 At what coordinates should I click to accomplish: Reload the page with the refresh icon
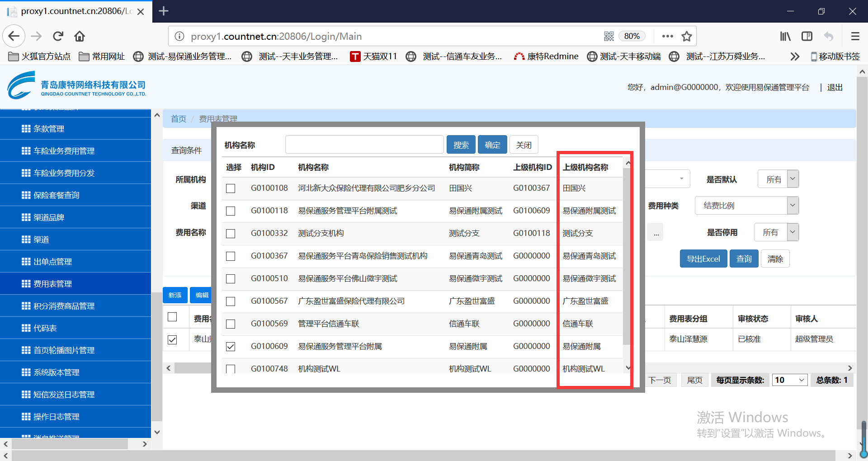(x=58, y=36)
